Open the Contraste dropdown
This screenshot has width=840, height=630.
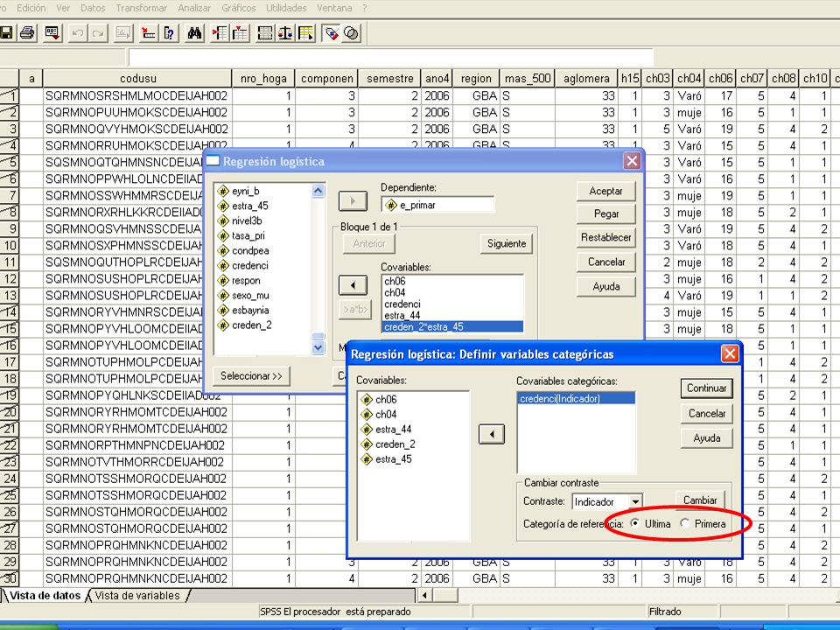coord(635,502)
